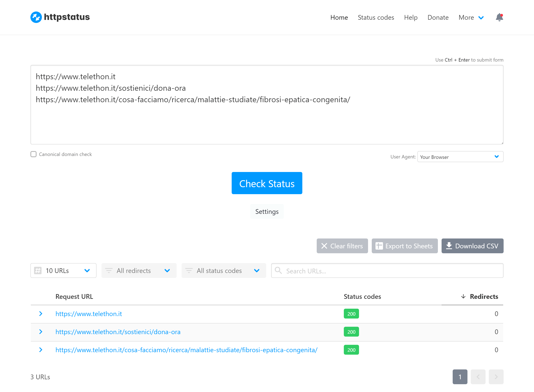Open the All status codes filter dropdown
Screen dimensions: 534x392
(x=224, y=271)
